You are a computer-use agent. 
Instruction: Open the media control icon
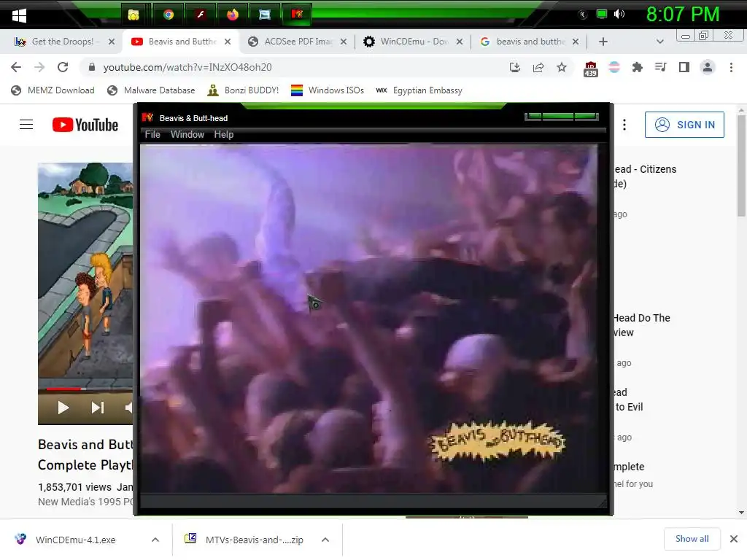pos(660,67)
